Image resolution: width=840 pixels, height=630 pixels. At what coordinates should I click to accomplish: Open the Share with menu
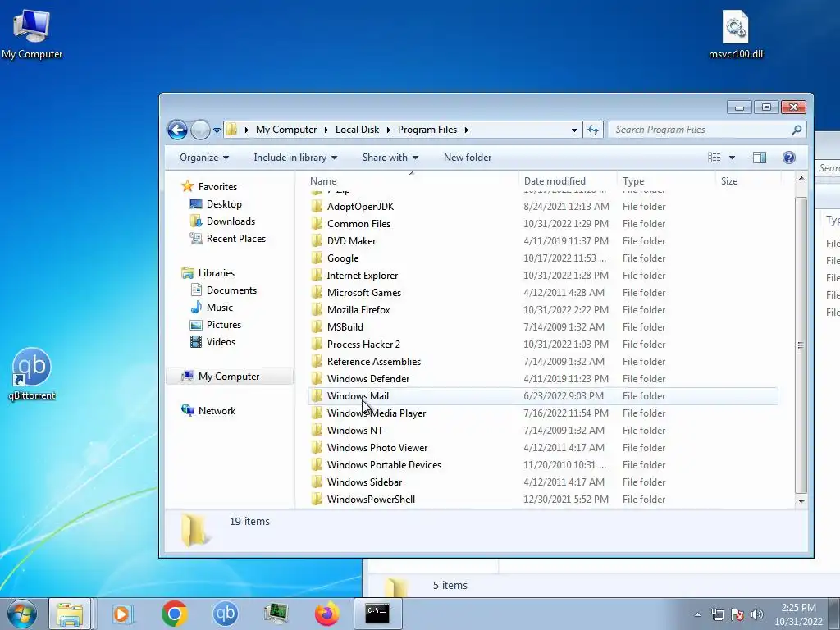point(390,157)
